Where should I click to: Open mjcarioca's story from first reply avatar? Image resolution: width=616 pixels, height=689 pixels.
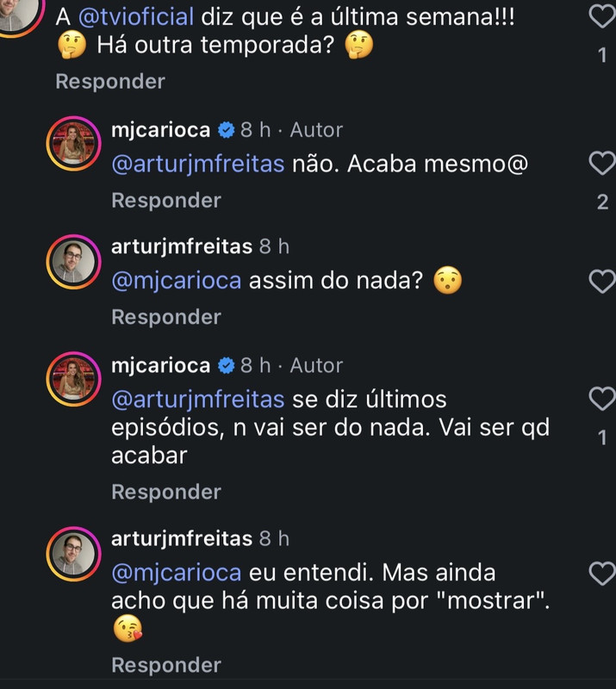(74, 143)
